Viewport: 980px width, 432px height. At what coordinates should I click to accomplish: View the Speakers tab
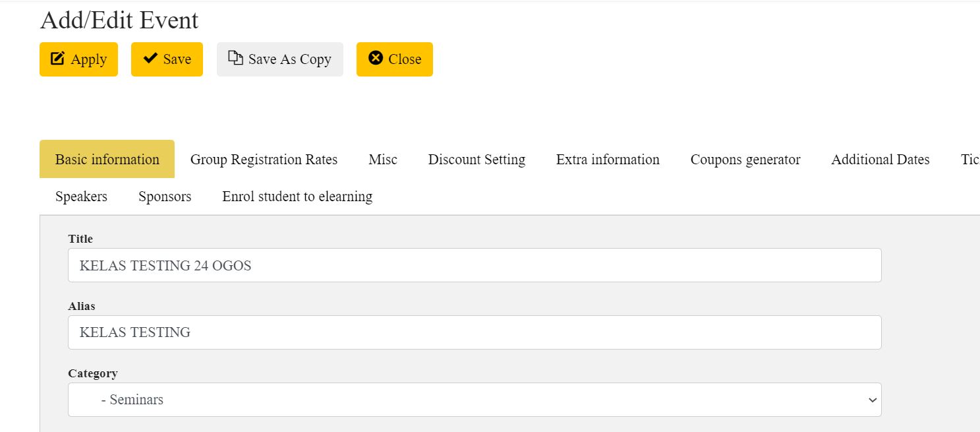pos(81,197)
